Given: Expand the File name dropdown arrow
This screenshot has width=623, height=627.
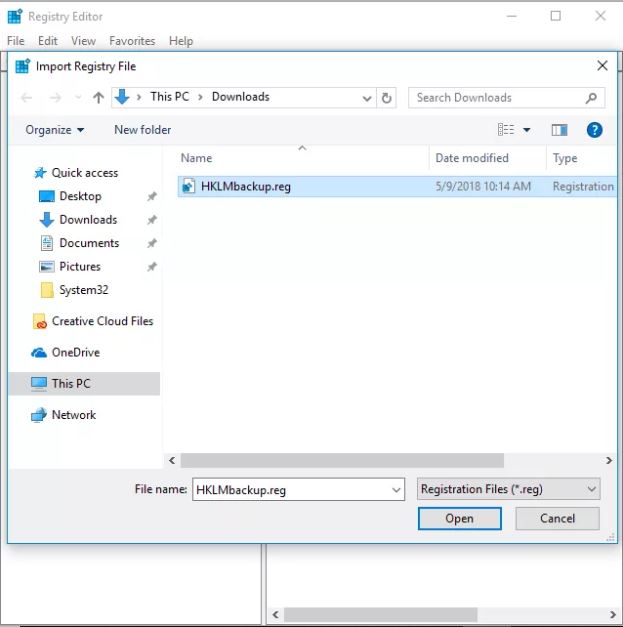Looking at the screenshot, I should (x=396, y=490).
